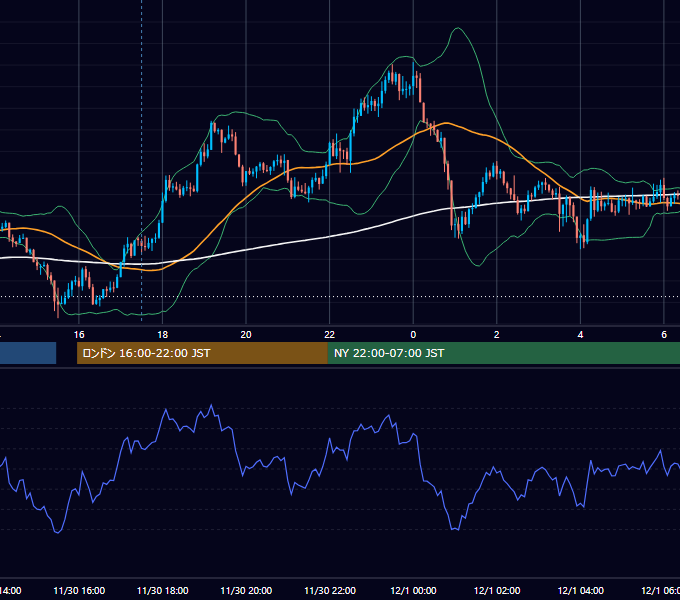The height and width of the screenshot is (600, 680).
Task: Click the 20 hour label on chart axis
Action: tap(246, 335)
